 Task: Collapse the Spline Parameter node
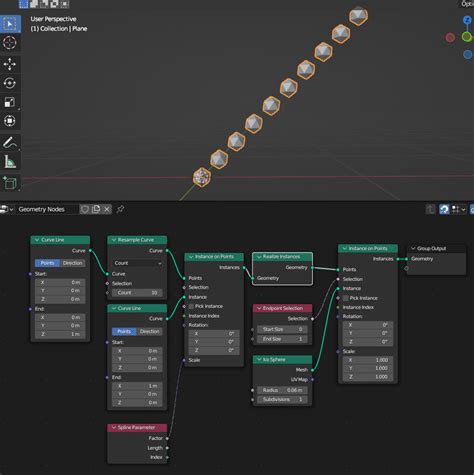pos(114,427)
